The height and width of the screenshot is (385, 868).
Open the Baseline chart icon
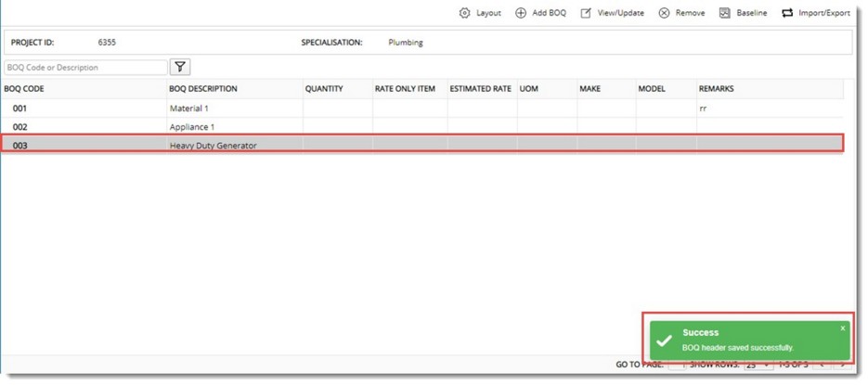tap(725, 13)
